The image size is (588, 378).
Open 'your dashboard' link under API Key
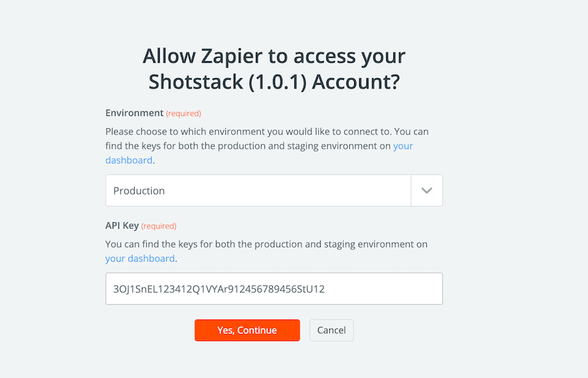[x=140, y=258]
